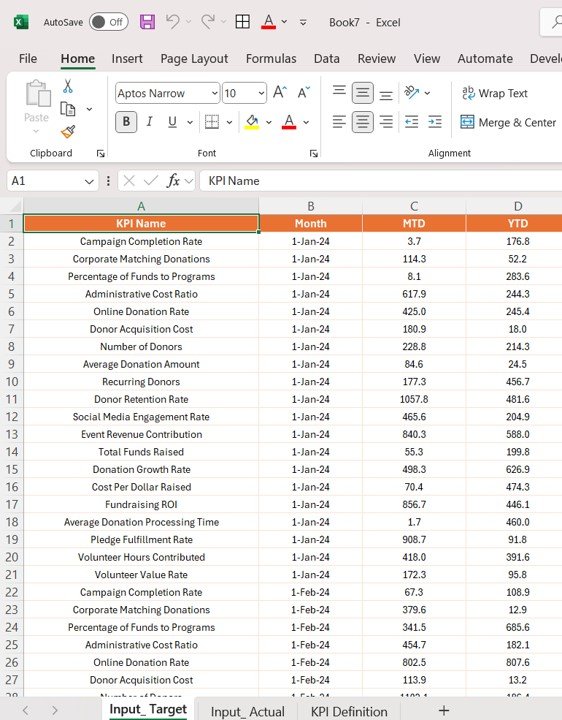Click the Format Painter brush
This screenshot has height=720, width=562.
tap(68, 132)
